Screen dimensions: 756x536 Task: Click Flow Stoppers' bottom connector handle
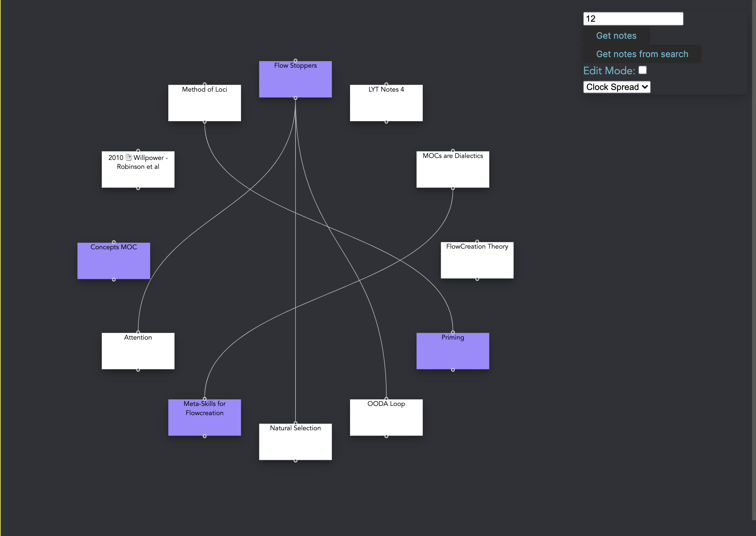pyautogui.click(x=295, y=98)
